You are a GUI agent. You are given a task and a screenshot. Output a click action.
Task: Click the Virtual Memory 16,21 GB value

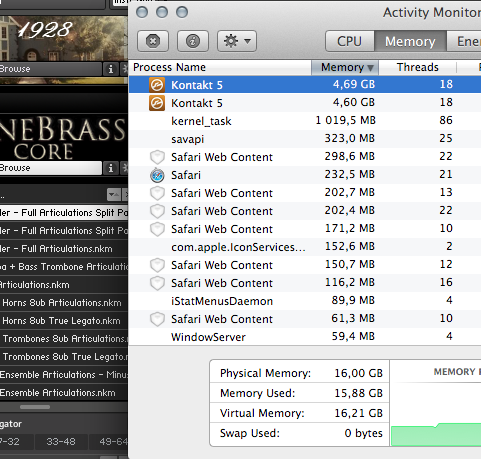pyautogui.click(x=358, y=413)
